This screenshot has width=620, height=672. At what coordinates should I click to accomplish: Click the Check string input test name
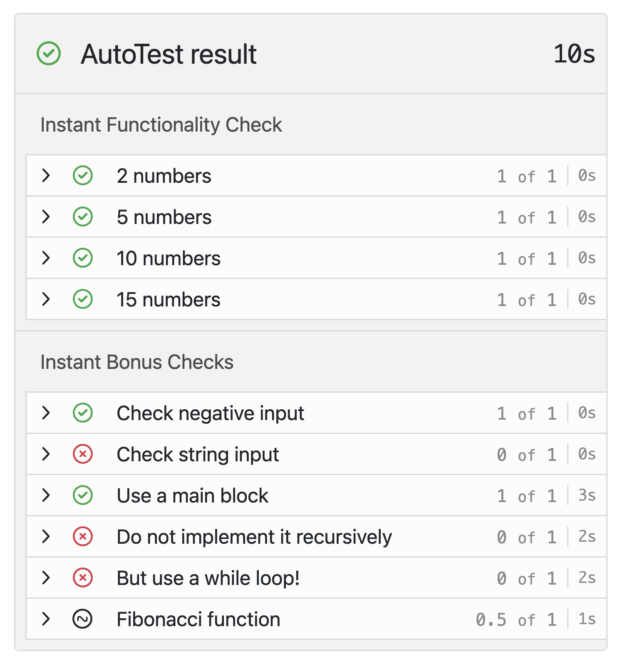(198, 454)
